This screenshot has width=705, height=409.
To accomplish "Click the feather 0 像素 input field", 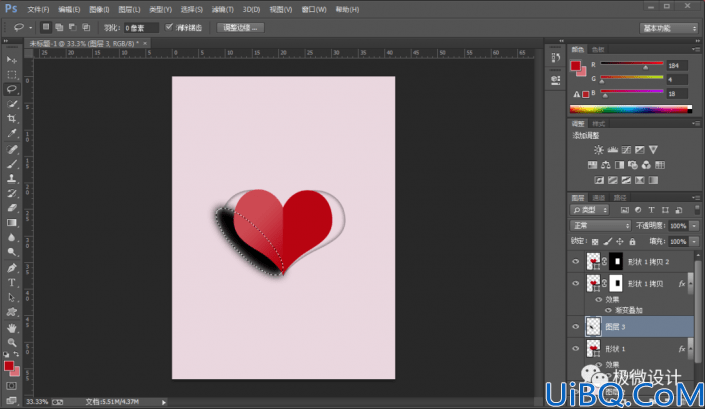I will 142,28.
